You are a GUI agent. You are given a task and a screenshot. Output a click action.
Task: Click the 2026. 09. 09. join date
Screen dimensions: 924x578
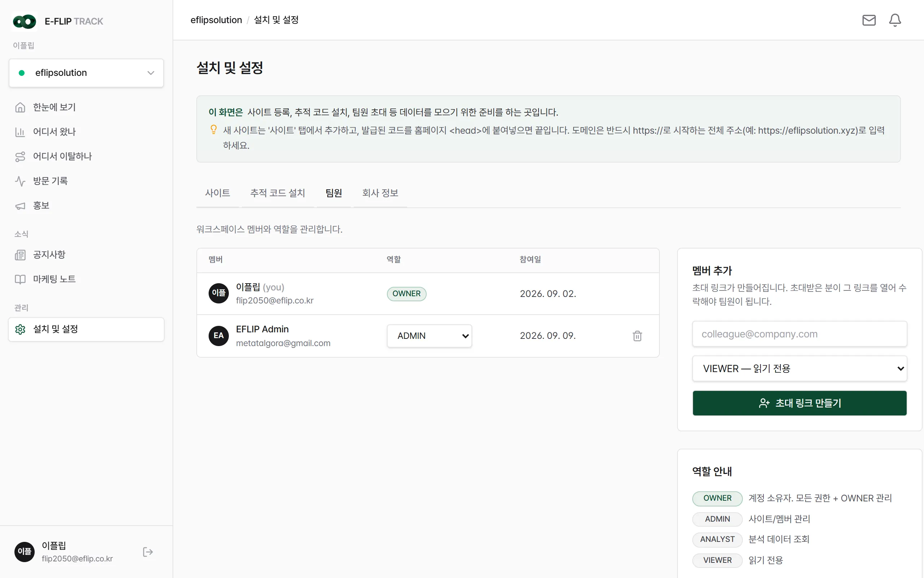548,336
